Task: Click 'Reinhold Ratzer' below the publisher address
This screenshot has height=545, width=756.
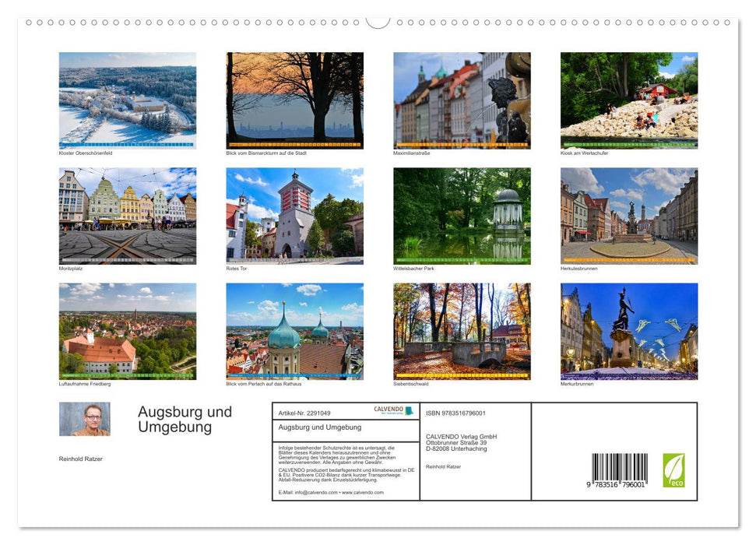Action: click(x=443, y=467)
